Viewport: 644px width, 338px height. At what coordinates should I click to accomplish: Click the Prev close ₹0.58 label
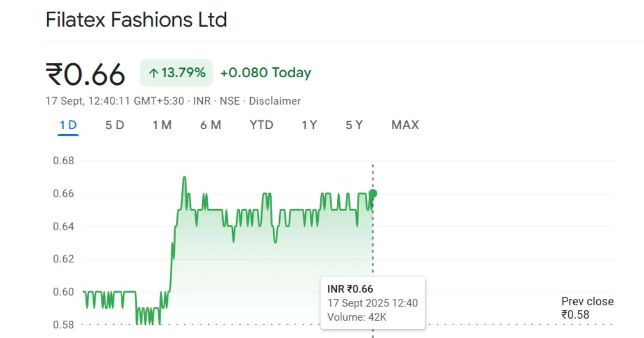tap(587, 308)
